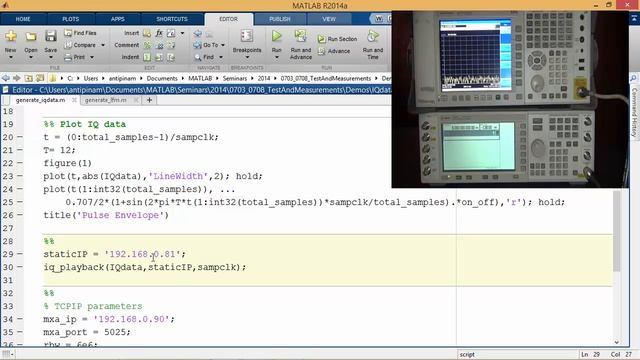Screen dimensions: 640x360
Task: Expand the Print dropdown arrow
Action: click(x=92, y=58)
